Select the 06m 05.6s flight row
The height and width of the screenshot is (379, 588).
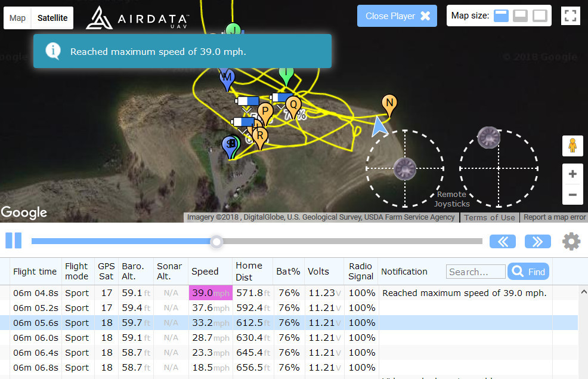click(x=289, y=323)
